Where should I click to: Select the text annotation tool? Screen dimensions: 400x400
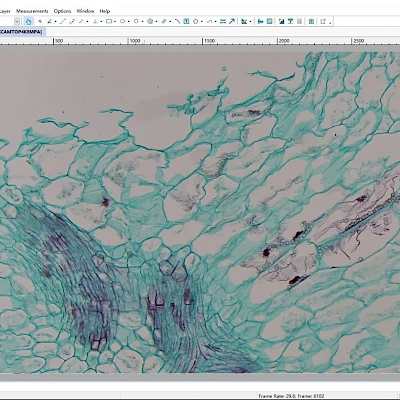[x=186, y=21]
